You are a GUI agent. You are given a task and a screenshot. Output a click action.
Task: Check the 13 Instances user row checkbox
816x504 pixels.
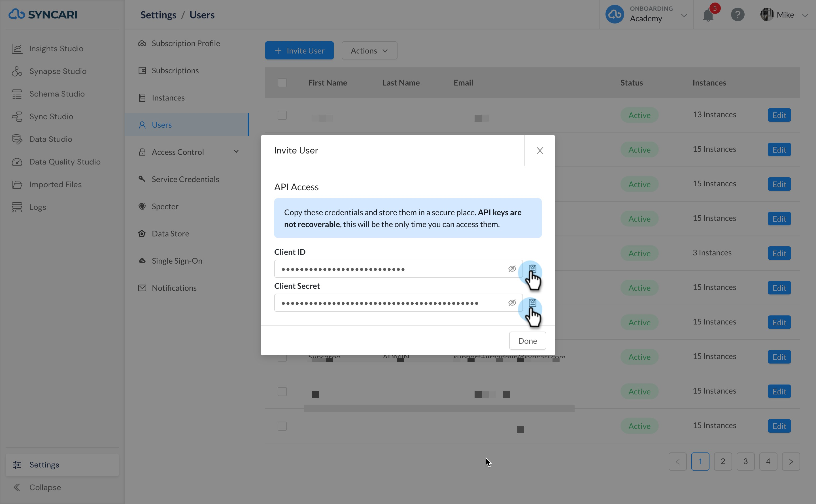tap(282, 115)
